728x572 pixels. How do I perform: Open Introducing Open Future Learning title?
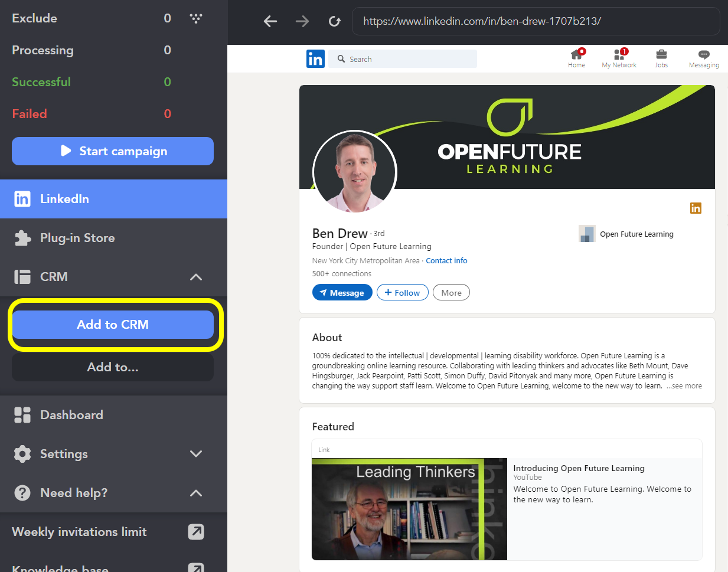coord(579,468)
